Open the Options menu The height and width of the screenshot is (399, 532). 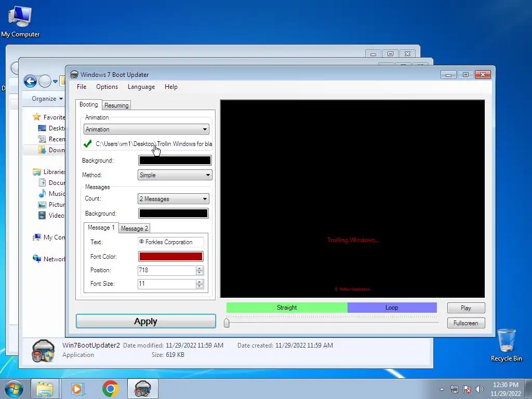tap(107, 87)
